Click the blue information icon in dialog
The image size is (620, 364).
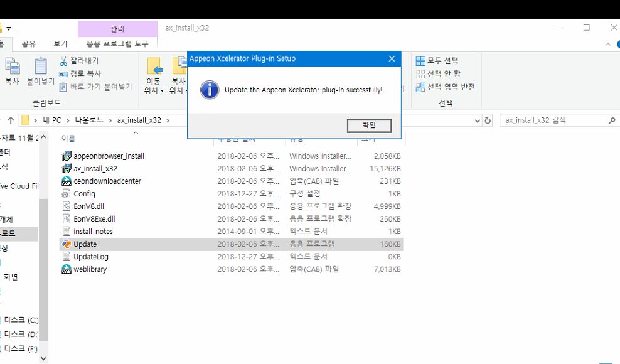[x=210, y=90]
